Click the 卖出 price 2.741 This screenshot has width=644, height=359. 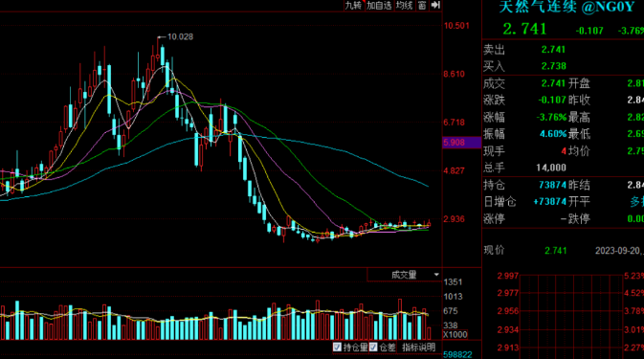[553, 50]
